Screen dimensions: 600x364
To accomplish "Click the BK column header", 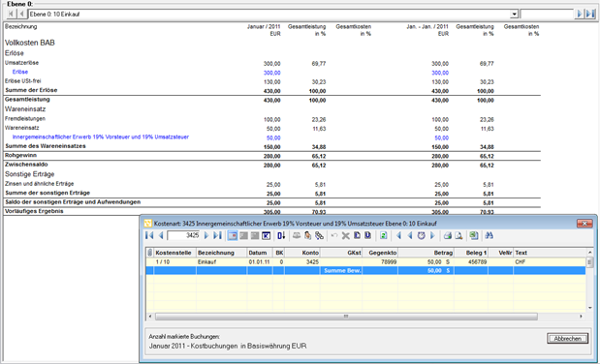I will 279,253.
